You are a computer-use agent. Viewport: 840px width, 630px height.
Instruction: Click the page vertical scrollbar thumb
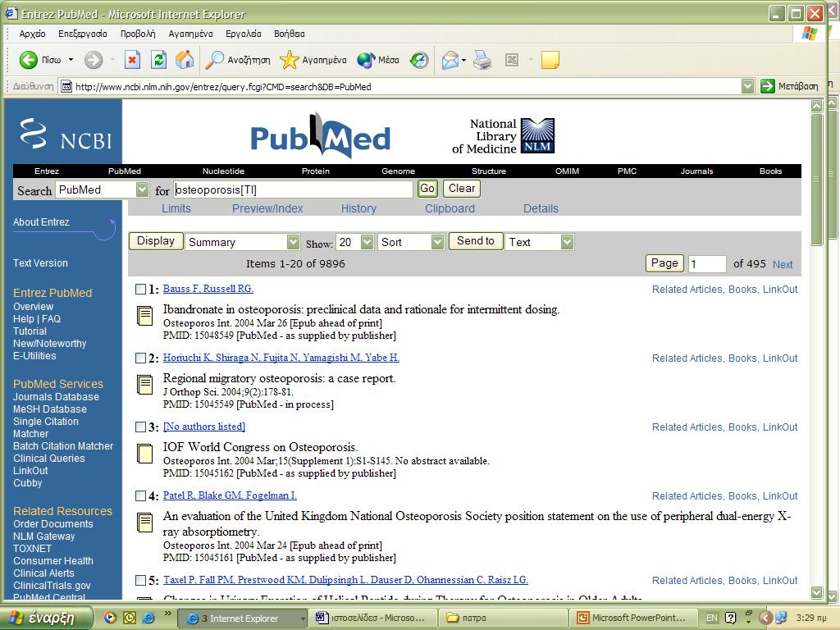(816, 180)
